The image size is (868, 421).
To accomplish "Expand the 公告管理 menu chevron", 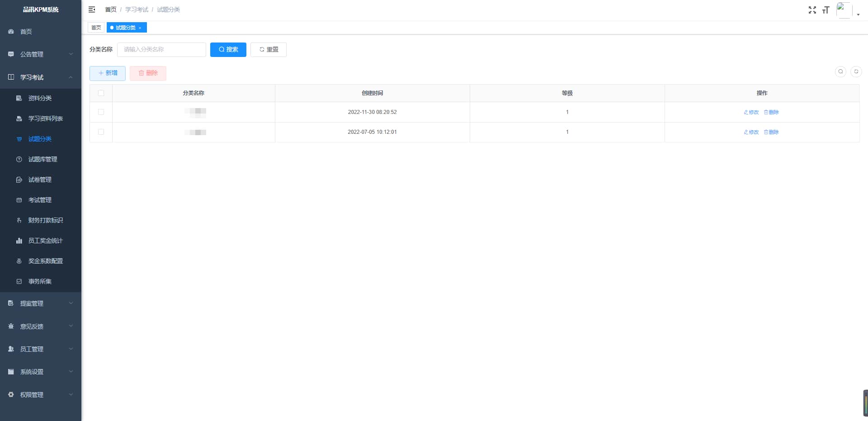I will tap(71, 54).
